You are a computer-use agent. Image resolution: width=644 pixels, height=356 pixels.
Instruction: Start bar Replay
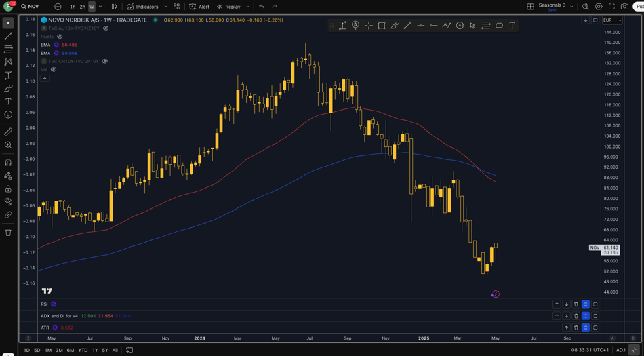[228, 7]
